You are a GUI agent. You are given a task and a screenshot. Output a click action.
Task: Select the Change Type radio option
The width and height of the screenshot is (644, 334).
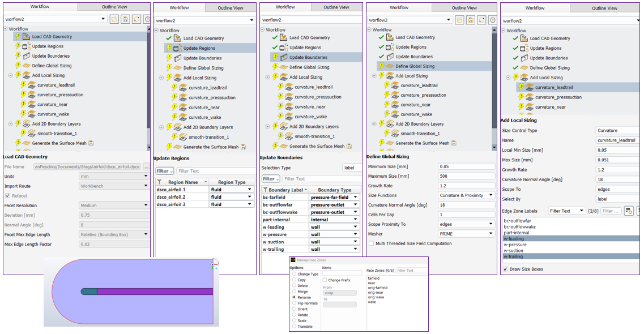(x=294, y=274)
